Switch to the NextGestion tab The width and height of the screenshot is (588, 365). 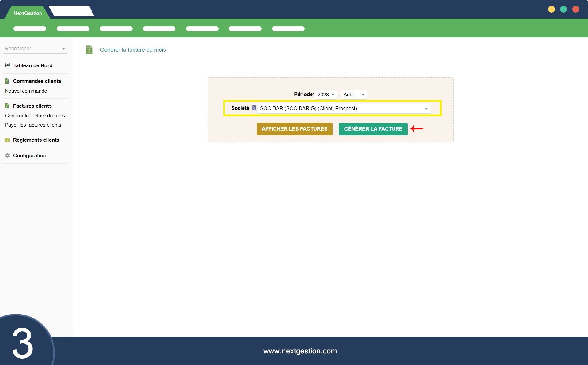pos(28,13)
